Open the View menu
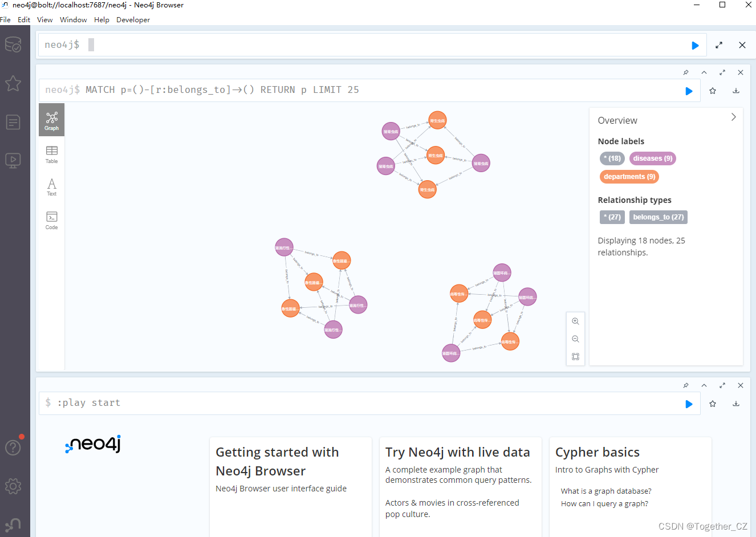The width and height of the screenshot is (756, 537). (45, 19)
